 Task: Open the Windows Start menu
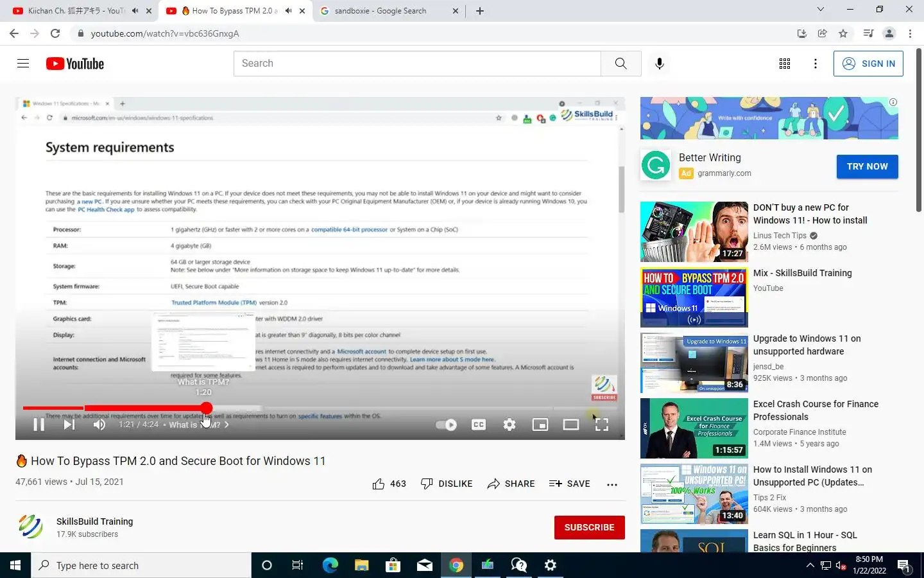15,565
